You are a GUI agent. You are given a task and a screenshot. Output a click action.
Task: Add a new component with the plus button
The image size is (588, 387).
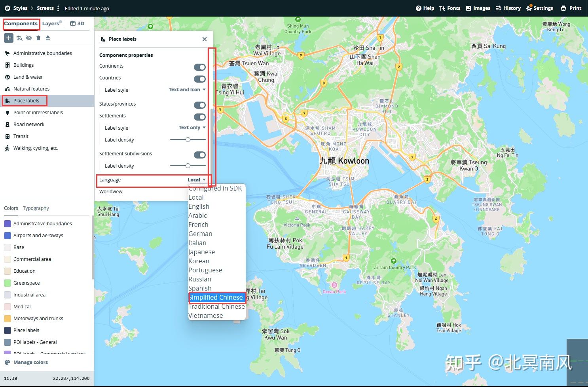(x=8, y=38)
